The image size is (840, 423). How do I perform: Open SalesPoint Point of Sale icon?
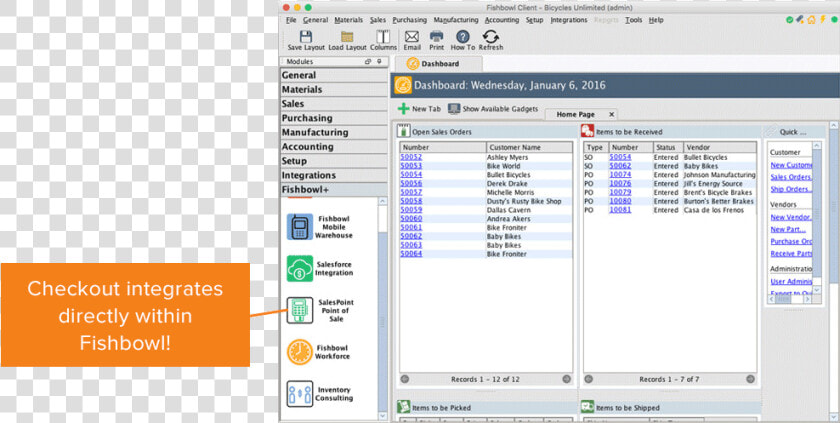[299, 311]
